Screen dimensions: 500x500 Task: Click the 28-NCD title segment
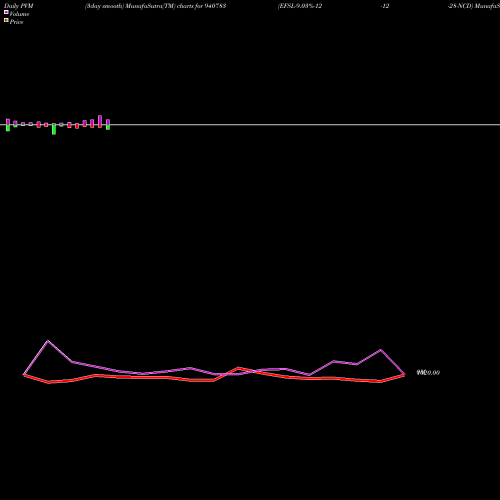pyautogui.click(x=474, y=6)
